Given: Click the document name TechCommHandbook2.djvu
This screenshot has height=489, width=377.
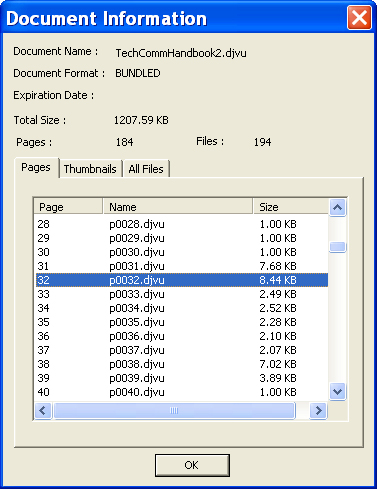Looking at the screenshot, I should coord(181,53).
